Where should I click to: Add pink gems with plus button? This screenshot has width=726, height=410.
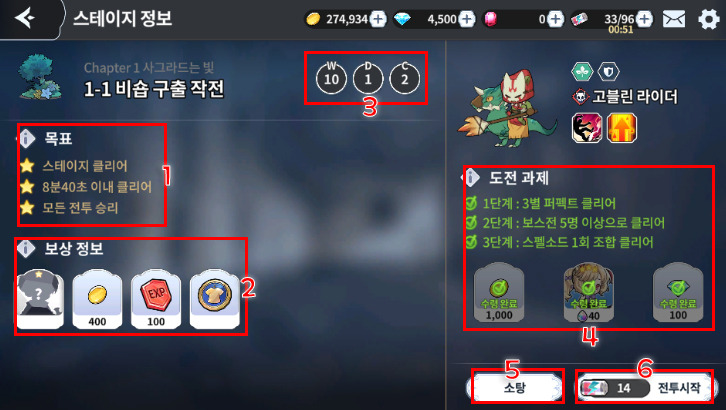pos(555,19)
